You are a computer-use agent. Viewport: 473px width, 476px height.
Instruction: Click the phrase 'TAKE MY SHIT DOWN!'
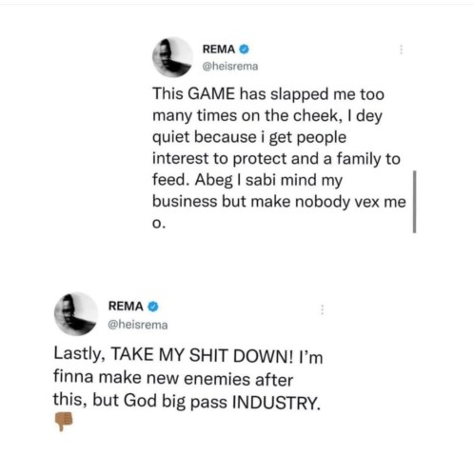point(202,355)
